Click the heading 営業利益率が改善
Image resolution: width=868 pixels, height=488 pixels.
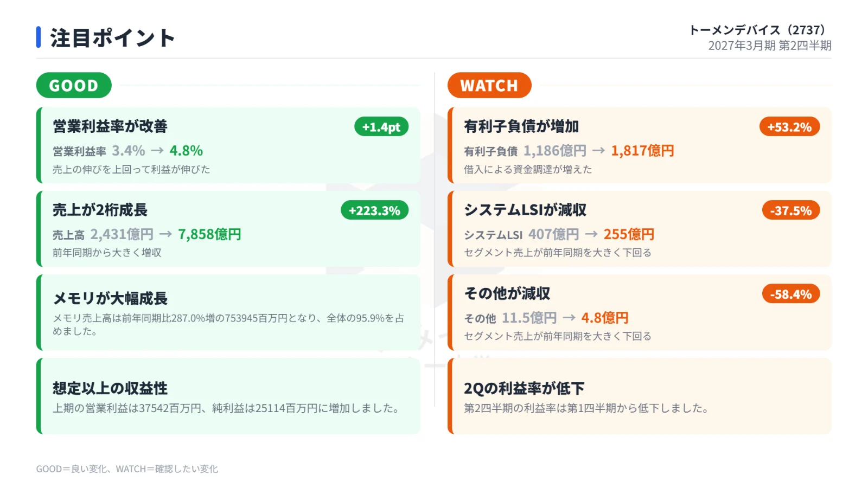pyautogui.click(x=110, y=126)
